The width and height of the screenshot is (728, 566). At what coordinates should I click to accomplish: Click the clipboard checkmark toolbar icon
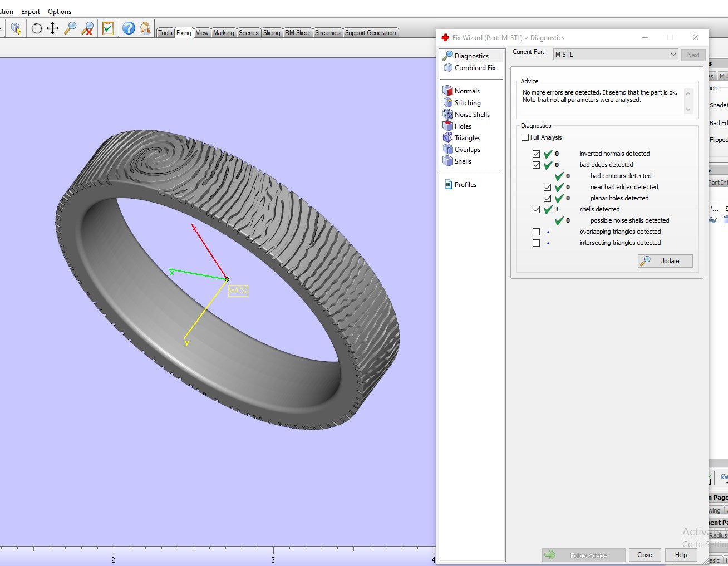pos(108,28)
